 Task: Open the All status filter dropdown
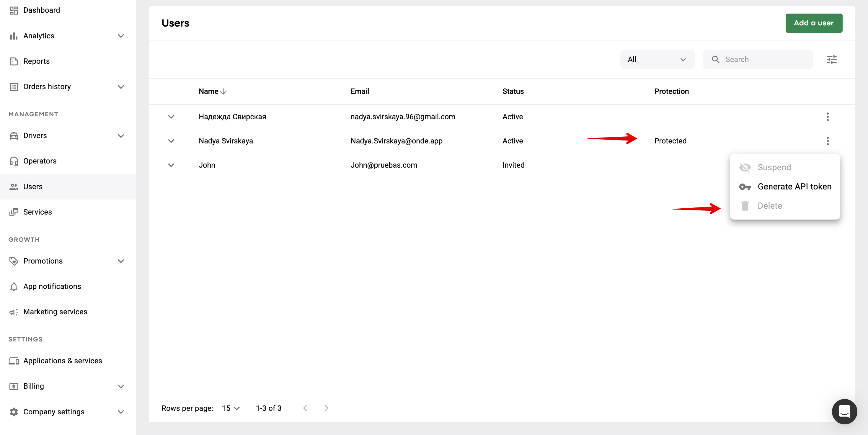point(657,60)
